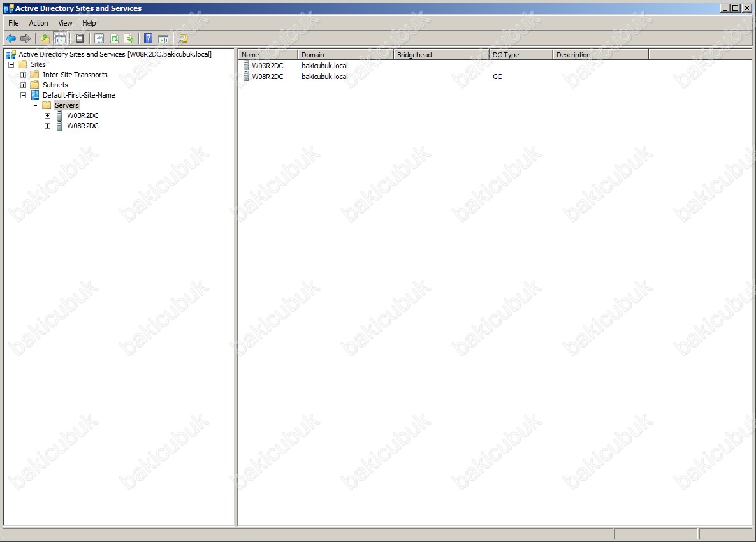The width and height of the screenshot is (756, 542).
Task: Click GC value in DC Type column
Action: 497,77
